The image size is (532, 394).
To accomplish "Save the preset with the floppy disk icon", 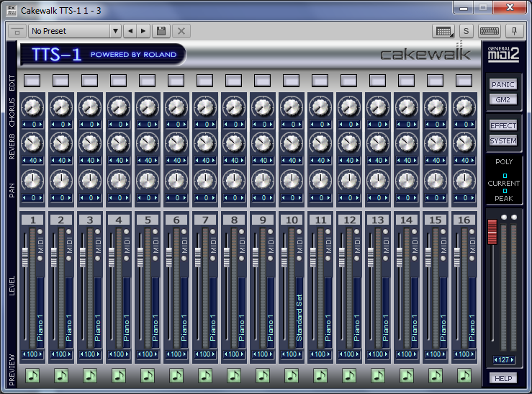I will tap(161, 31).
